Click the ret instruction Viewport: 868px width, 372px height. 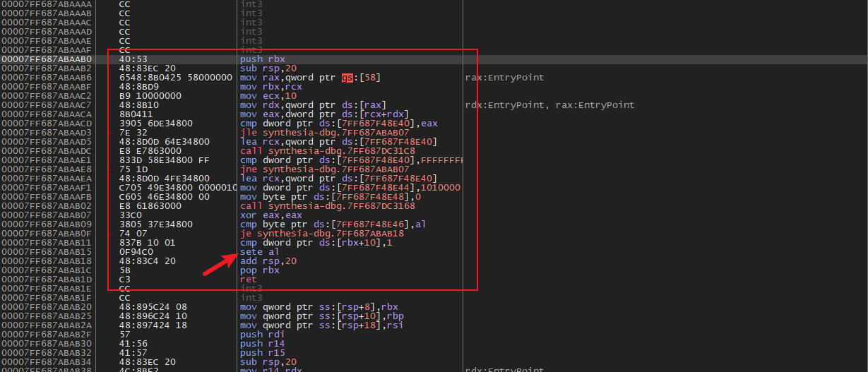tap(249, 280)
